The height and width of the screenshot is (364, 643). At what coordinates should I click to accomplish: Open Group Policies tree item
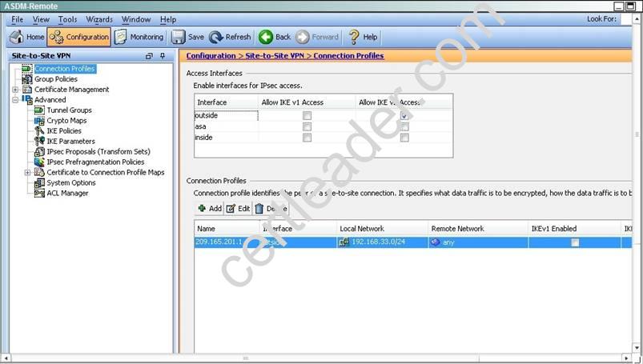[x=56, y=79]
